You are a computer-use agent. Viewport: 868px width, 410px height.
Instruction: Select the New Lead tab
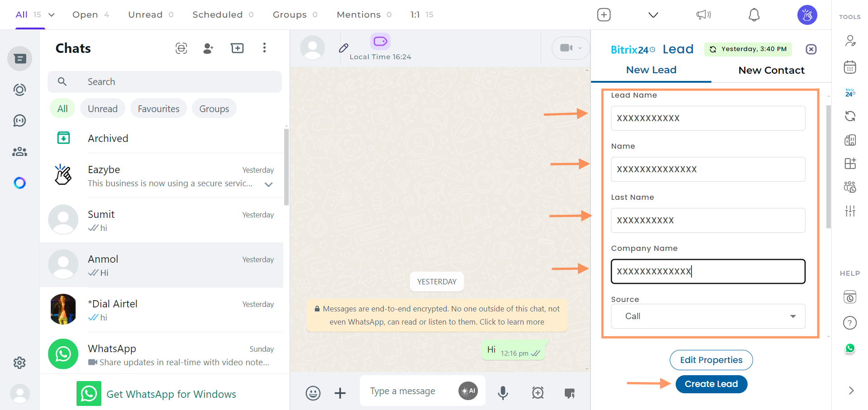pos(651,70)
